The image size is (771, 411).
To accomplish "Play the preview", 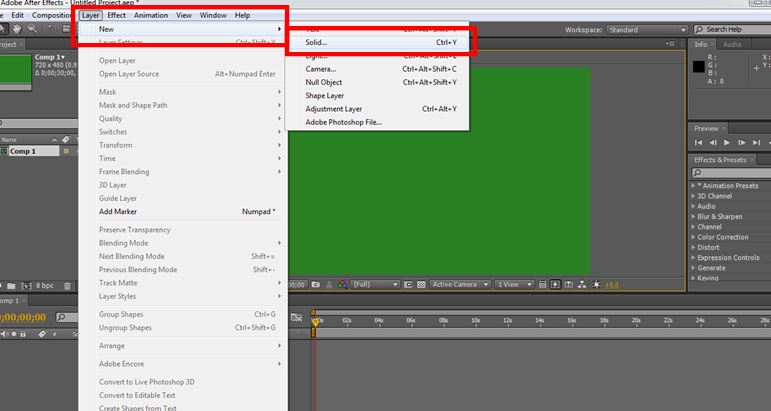I will (727, 143).
